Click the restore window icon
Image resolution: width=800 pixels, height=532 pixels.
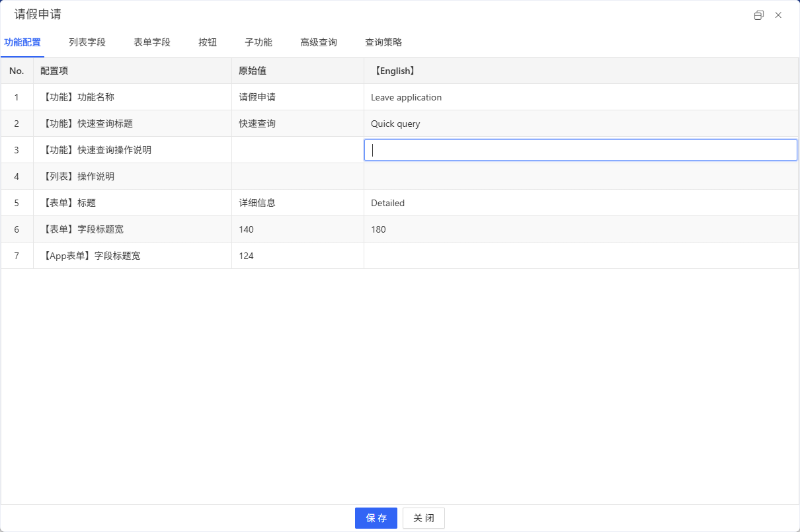coord(758,15)
